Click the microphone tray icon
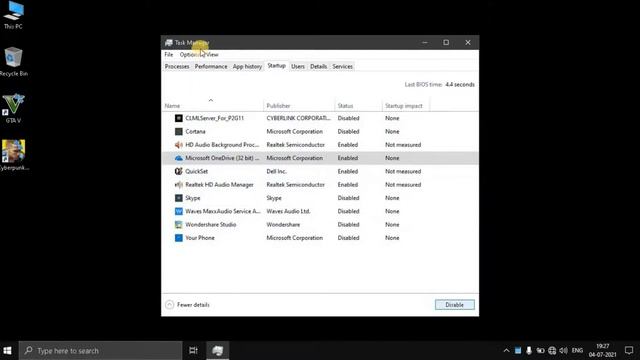The height and width of the screenshot is (360, 640). tap(529, 351)
